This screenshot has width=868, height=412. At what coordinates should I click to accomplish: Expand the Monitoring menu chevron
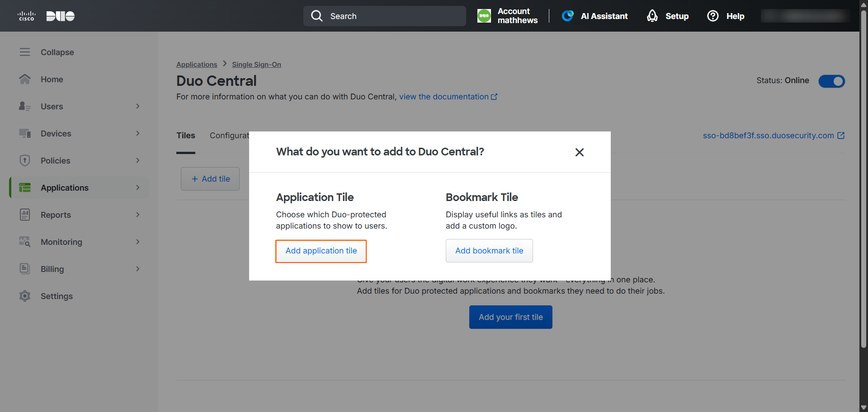(138, 242)
